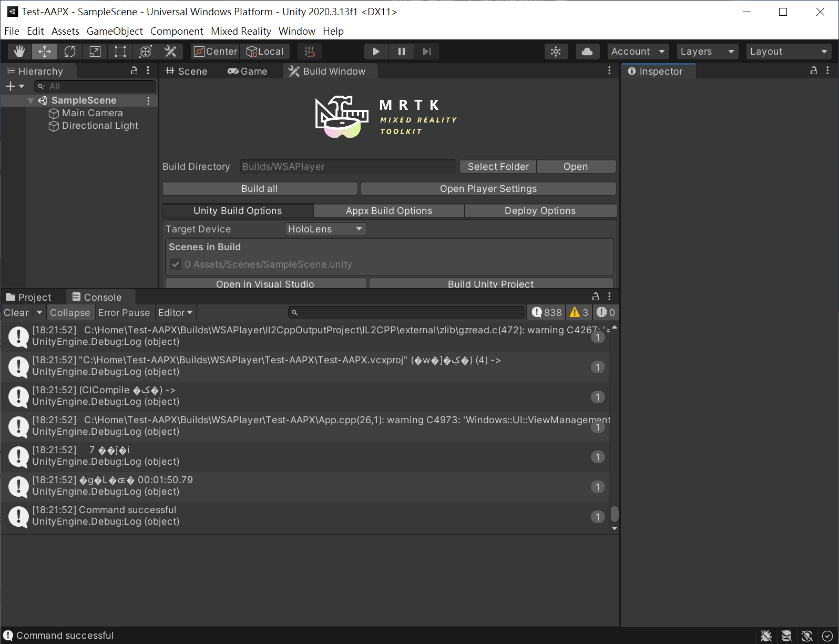This screenshot has width=839, height=644.
Task: Select Appx Build Options tab
Action: (x=389, y=211)
